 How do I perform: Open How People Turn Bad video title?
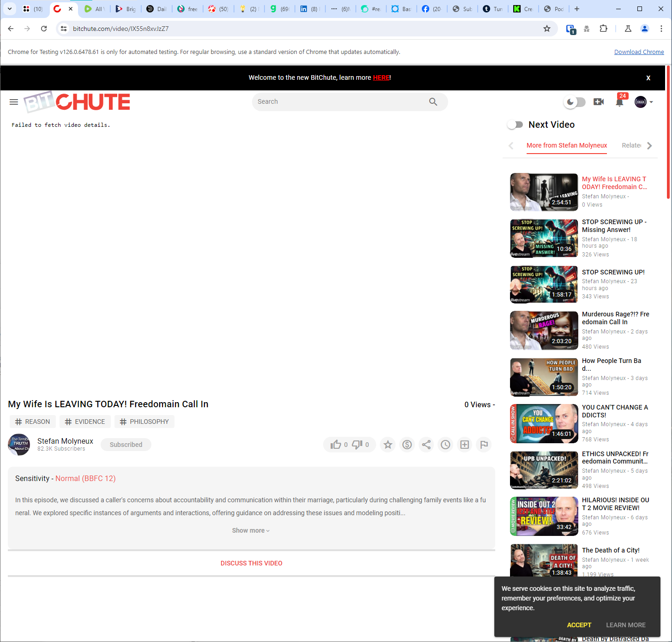pyautogui.click(x=612, y=364)
